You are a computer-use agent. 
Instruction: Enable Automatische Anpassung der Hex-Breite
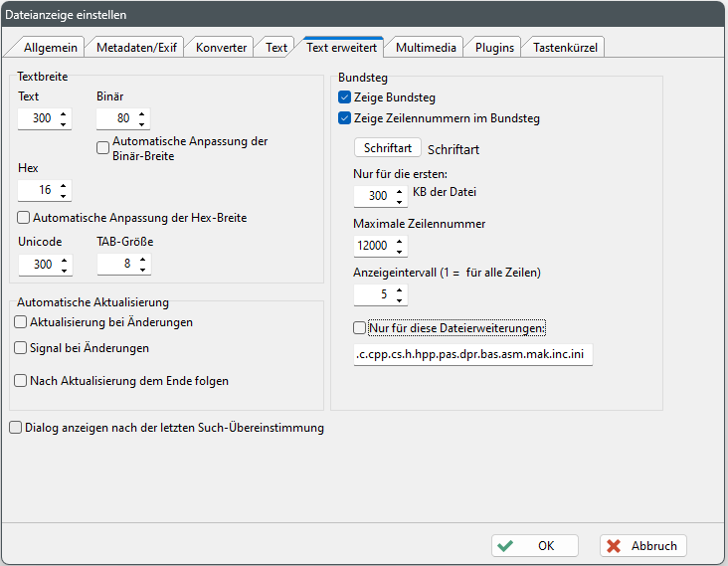tap(24, 217)
